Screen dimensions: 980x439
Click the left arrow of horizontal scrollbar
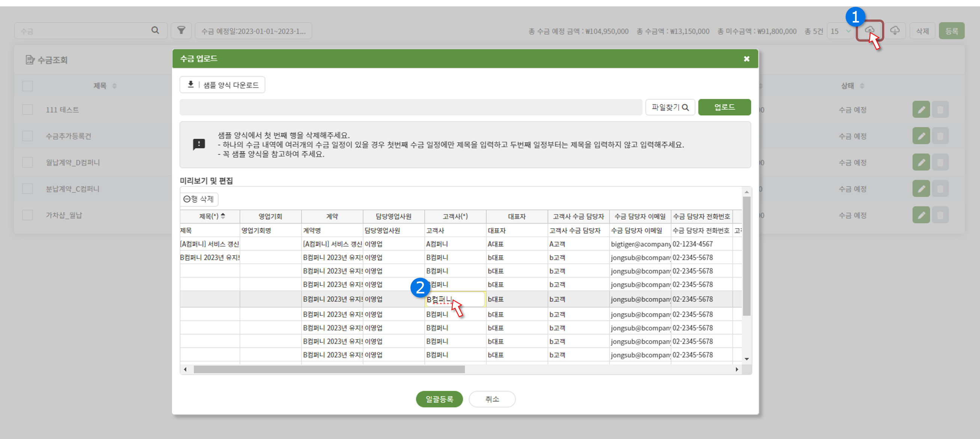click(x=185, y=370)
